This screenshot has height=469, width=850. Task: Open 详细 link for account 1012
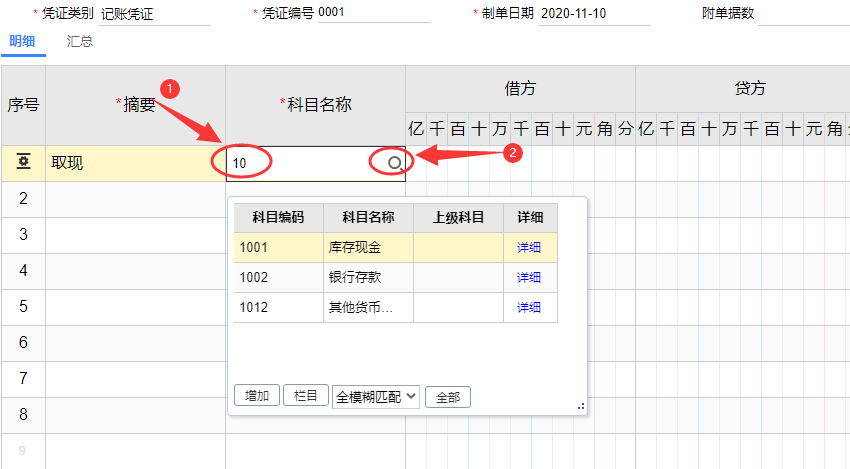(x=529, y=307)
